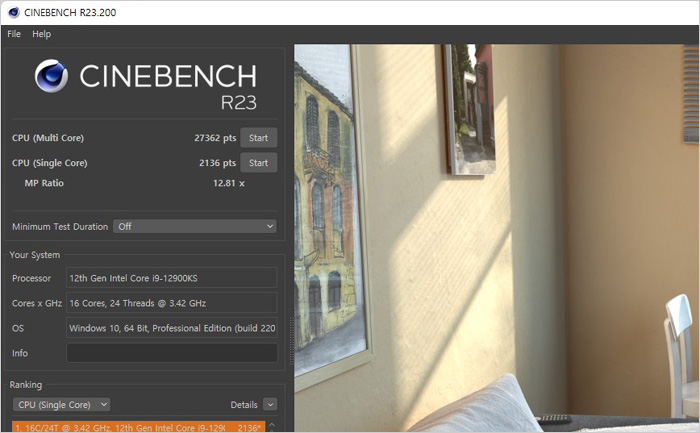700x433 pixels.
Task: Click the OS information field
Action: pos(172,328)
